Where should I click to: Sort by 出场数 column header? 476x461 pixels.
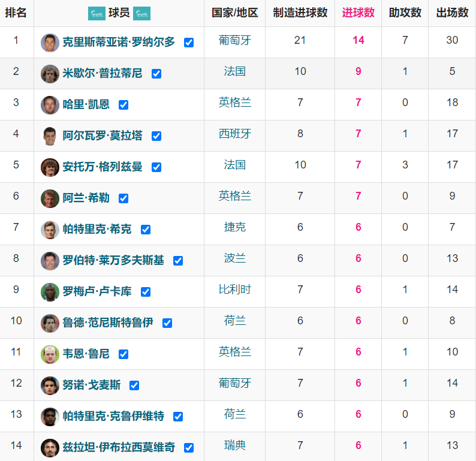(x=452, y=13)
